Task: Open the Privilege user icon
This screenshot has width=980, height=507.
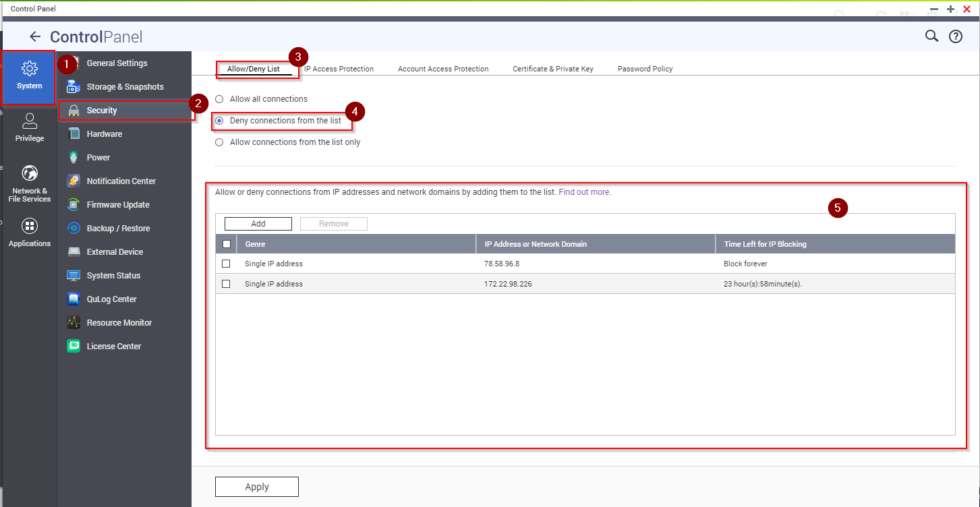Action: point(29,121)
